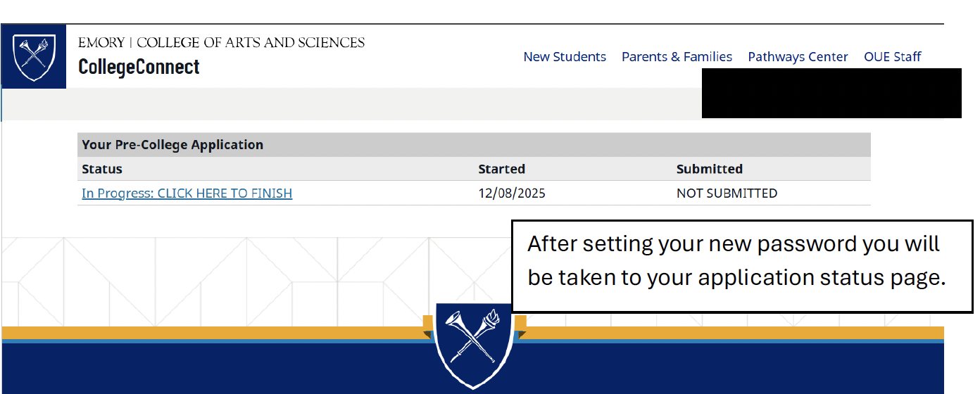Image resolution: width=980 pixels, height=394 pixels.
Task: Select the 12/08/2025 started date
Action: point(512,193)
